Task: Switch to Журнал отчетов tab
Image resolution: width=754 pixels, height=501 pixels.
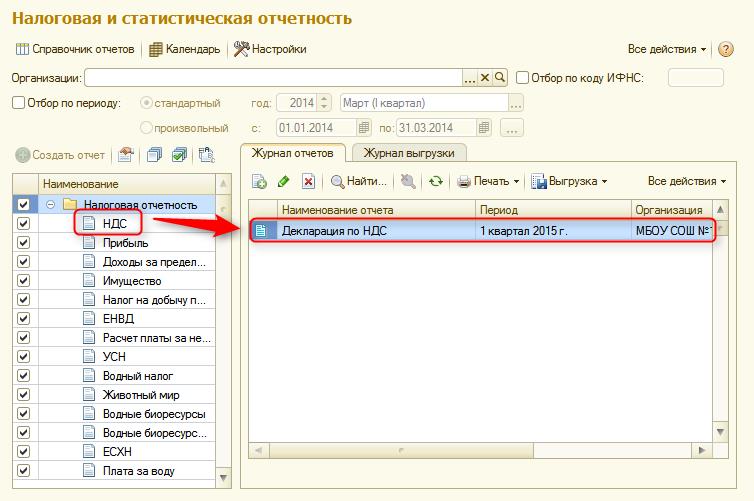Action: click(293, 153)
